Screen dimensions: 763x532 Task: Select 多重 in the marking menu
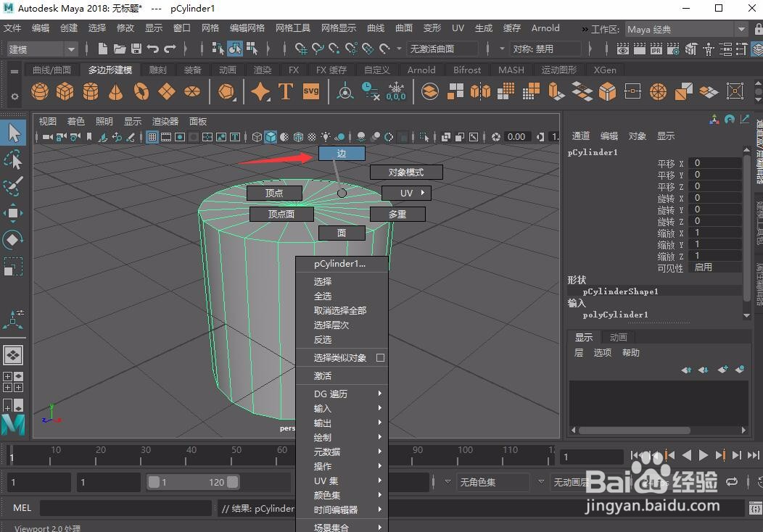coord(397,214)
